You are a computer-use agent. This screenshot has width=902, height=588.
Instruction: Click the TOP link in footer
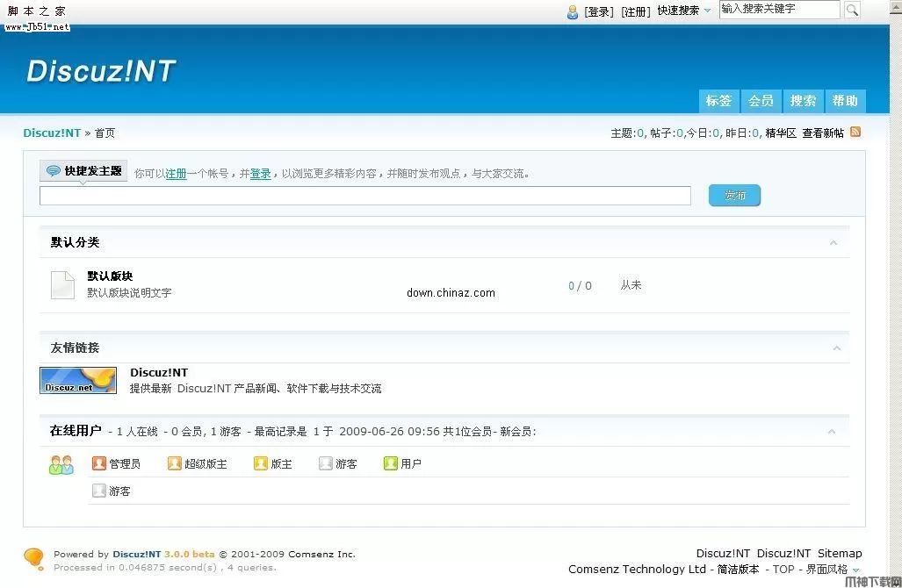pos(783,569)
